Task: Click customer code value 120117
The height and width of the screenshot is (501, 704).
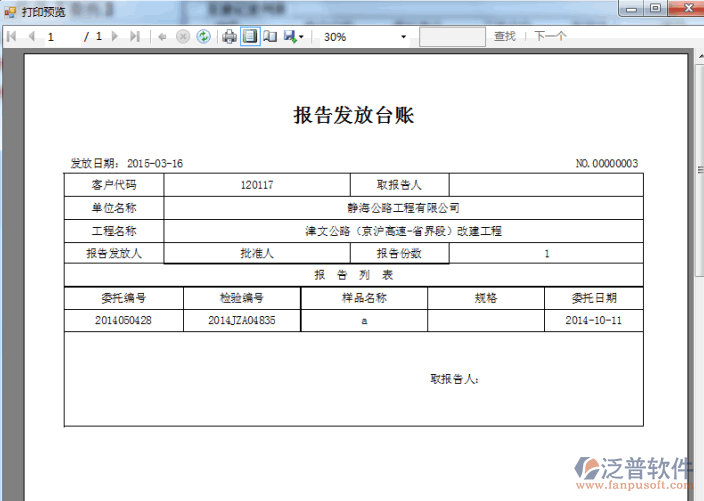Action: click(257, 185)
